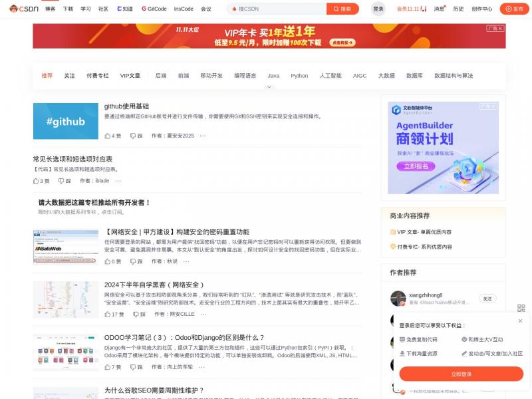Image resolution: width=532 pixels, height=399 pixels.
Task: Open 付费专栏- 系列优质内容 link
Action: coord(422,247)
